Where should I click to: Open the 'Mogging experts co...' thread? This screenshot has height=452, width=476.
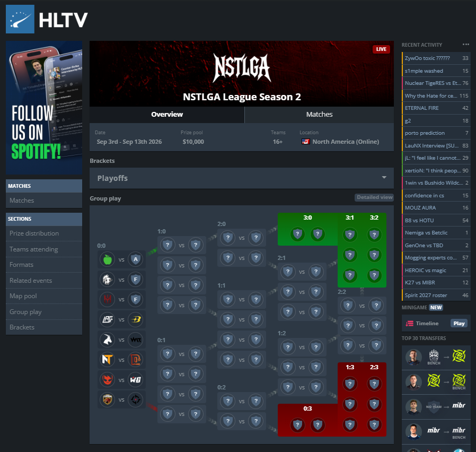[436, 258]
